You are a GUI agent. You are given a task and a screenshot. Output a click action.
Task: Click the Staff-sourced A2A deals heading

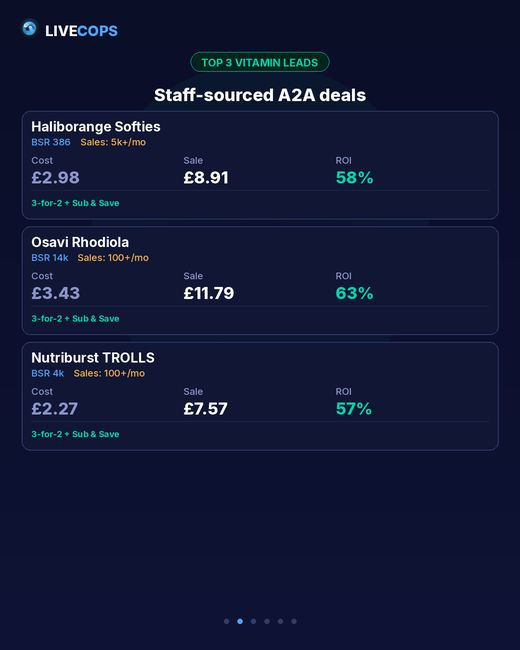tap(260, 95)
